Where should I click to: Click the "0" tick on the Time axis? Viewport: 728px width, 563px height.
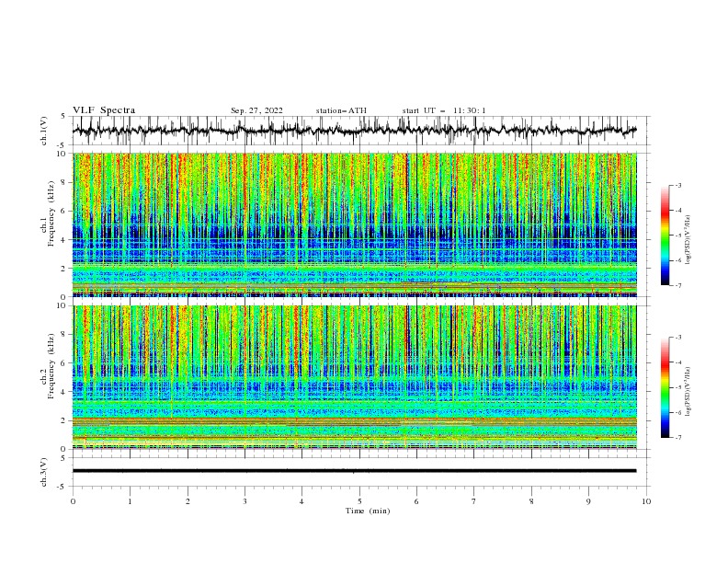73,501
